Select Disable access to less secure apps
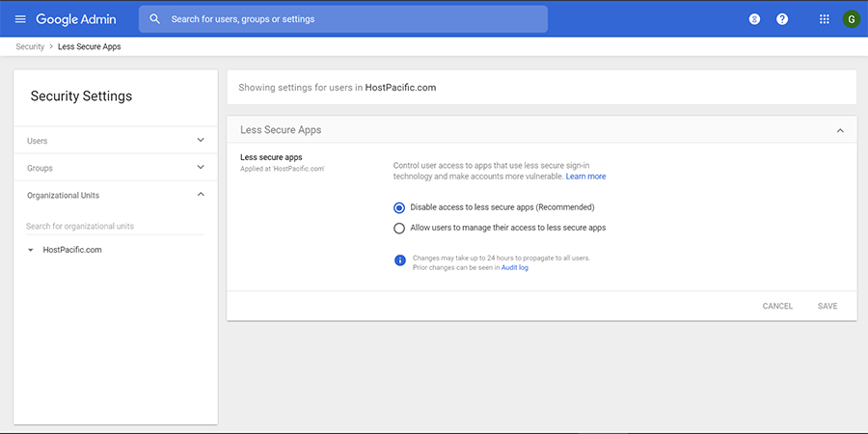The width and height of the screenshot is (868, 434). click(399, 207)
